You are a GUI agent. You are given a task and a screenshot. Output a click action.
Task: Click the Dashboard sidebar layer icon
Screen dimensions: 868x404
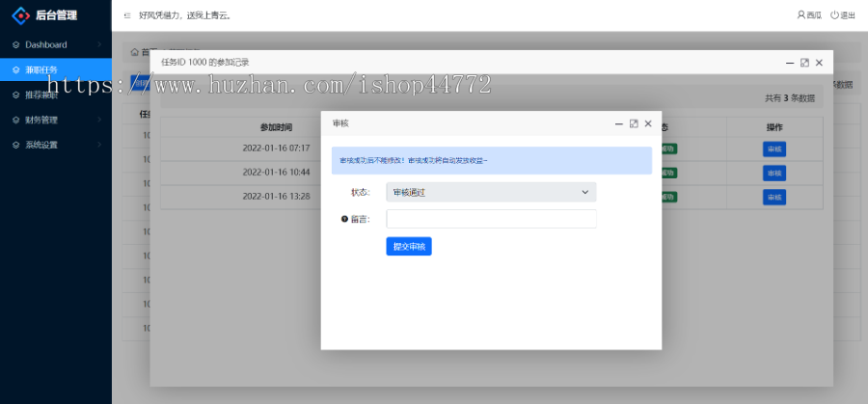coord(16,44)
